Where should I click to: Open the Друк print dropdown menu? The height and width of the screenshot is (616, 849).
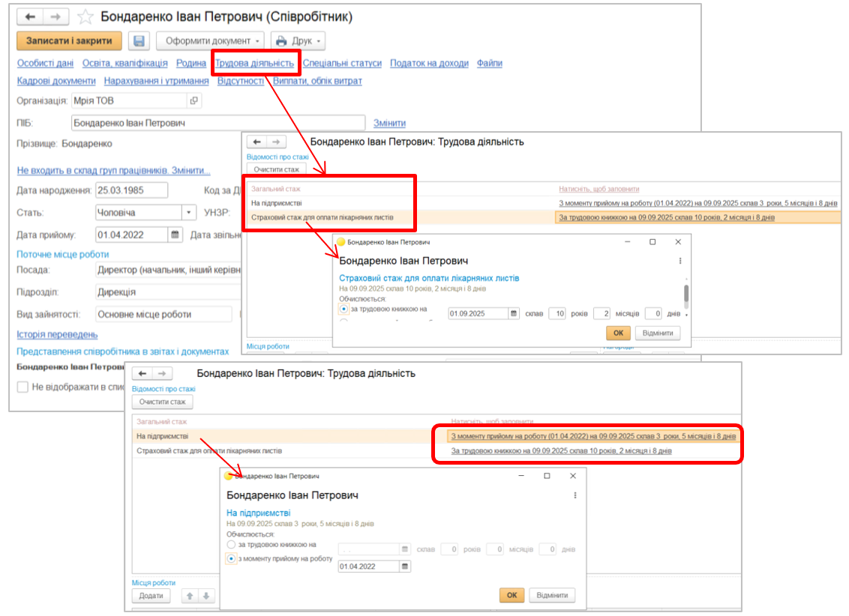coord(298,40)
